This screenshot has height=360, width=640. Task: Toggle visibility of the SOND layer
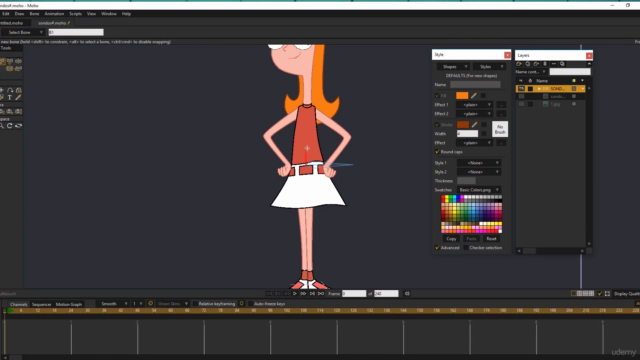(521, 89)
